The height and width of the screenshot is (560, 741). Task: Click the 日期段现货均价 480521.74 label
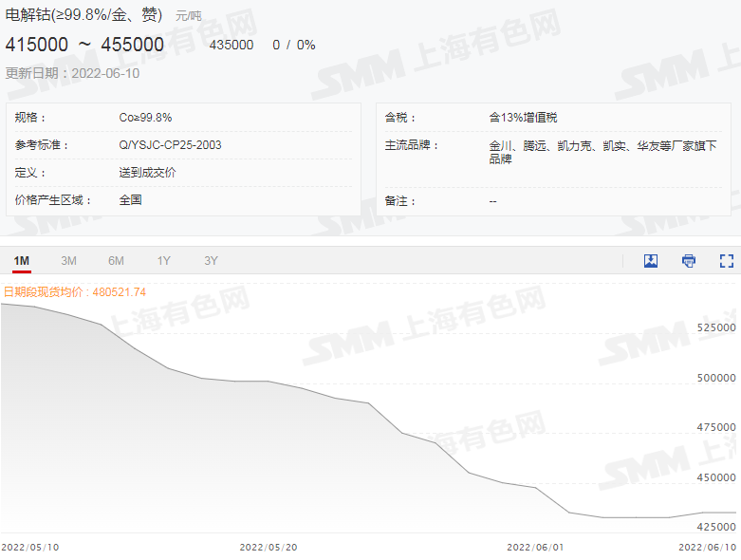[75, 292]
